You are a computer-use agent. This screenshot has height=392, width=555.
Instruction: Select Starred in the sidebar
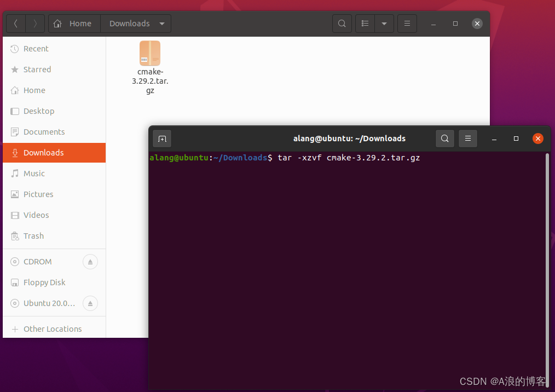(x=36, y=70)
